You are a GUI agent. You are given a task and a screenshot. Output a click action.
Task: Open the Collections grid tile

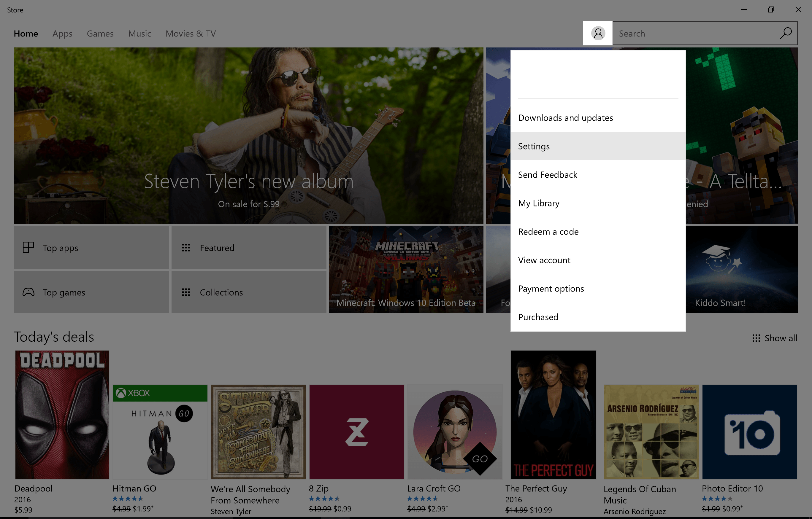point(248,292)
